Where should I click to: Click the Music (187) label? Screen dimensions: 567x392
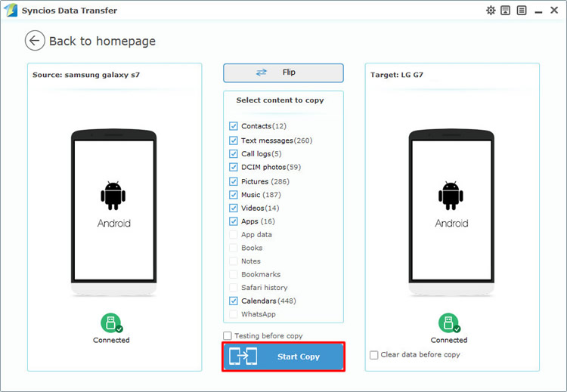(x=261, y=195)
